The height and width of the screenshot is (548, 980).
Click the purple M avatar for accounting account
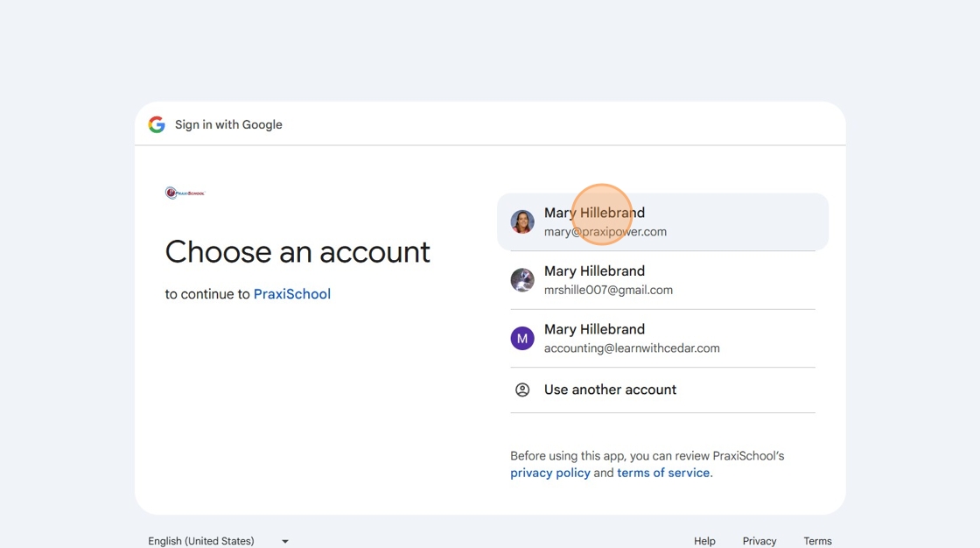point(522,338)
